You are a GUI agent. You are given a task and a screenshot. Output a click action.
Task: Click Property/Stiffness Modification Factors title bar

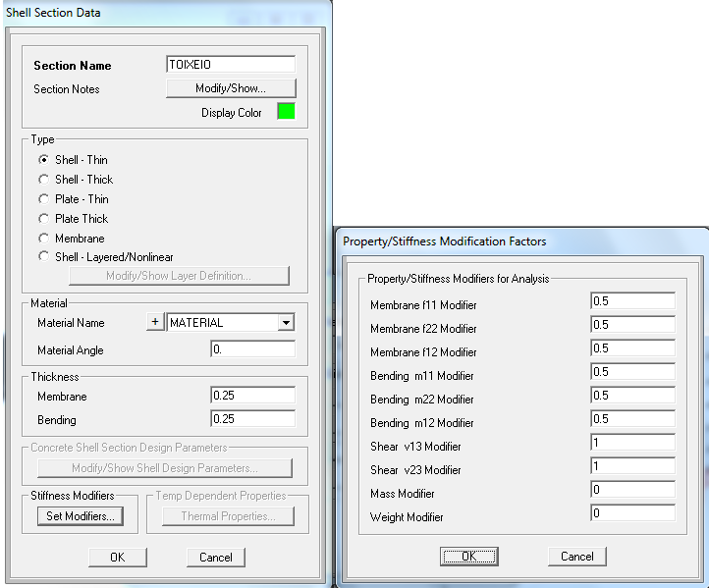click(522, 241)
